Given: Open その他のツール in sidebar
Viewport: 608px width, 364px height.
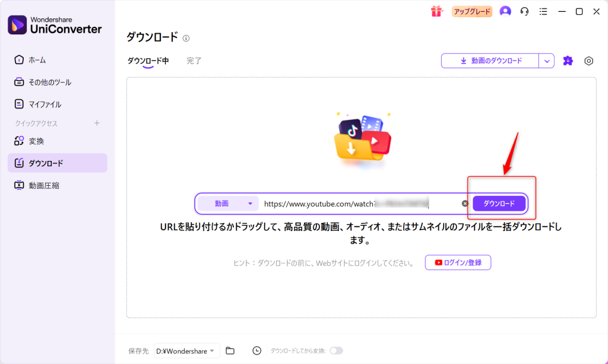Looking at the screenshot, I should 58,82.
